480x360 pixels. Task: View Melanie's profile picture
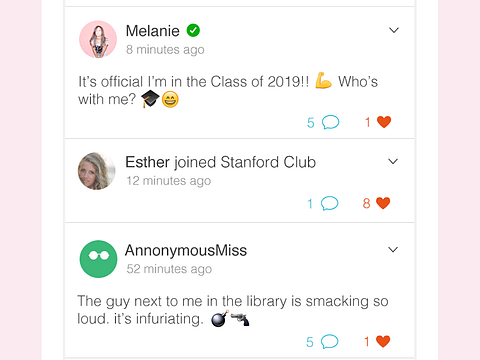(98, 39)
